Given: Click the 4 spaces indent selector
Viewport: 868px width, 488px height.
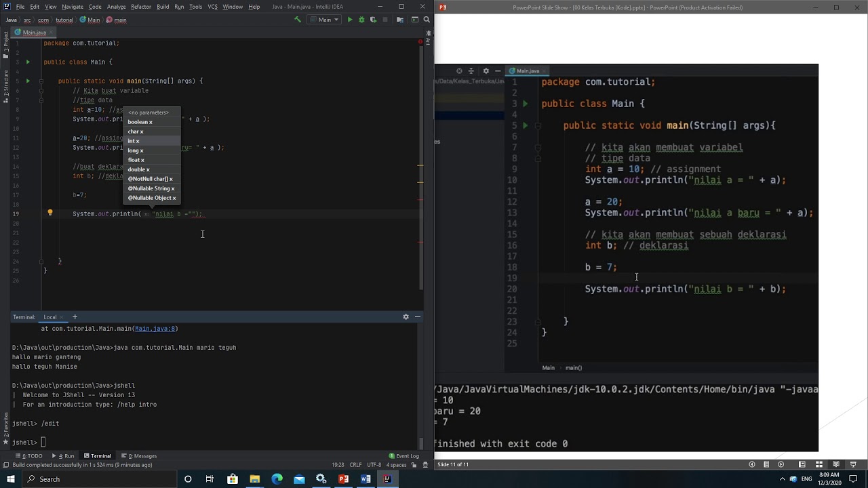Looking at the screenshot, I should pyautogui.click(x=395, y=465).
